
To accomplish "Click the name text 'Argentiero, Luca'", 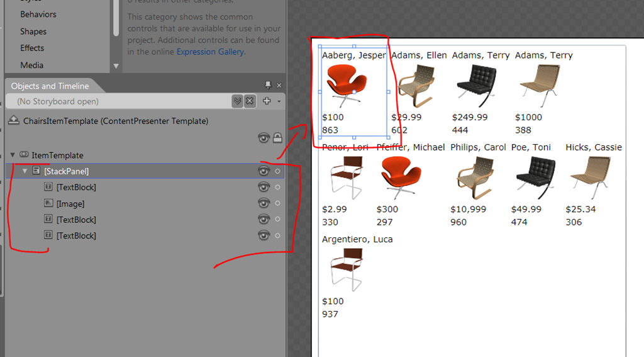I will pyautogui.click(x=357, y=239).
